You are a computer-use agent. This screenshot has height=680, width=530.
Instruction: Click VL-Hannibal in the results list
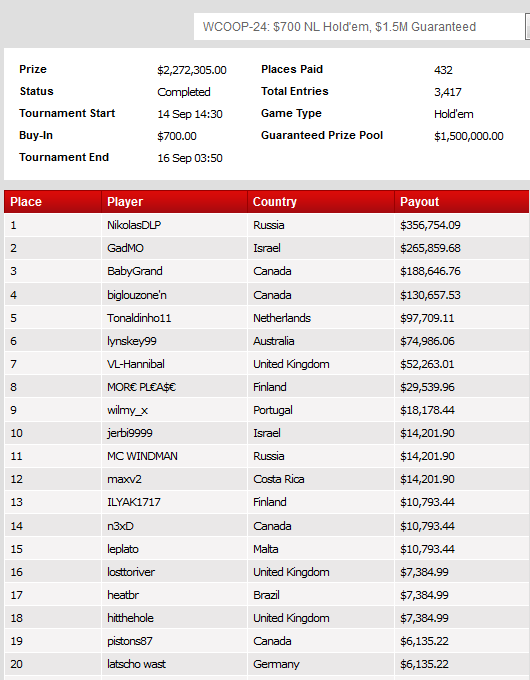click(136, 364)
